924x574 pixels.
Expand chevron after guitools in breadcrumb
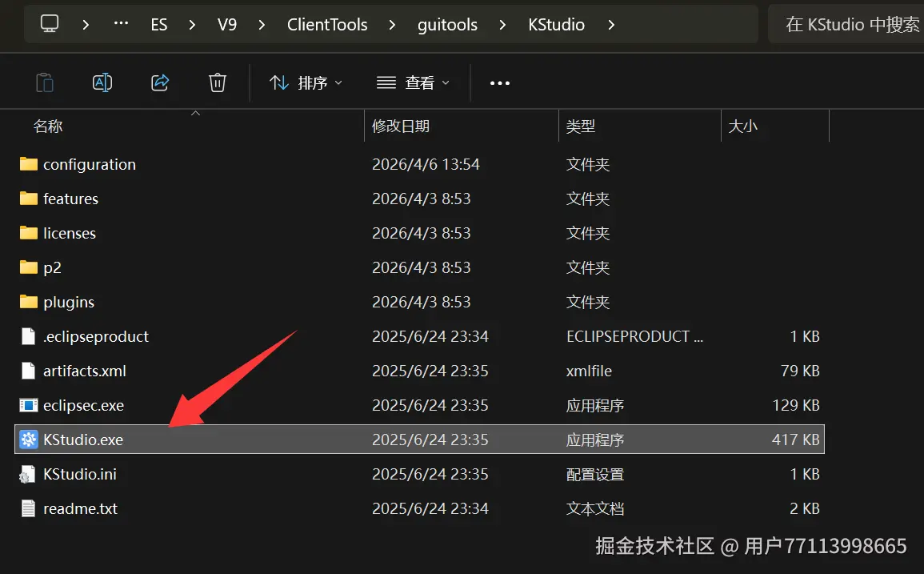(x=502, y=25)
